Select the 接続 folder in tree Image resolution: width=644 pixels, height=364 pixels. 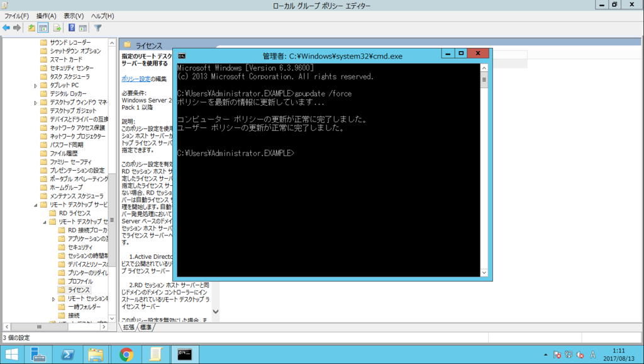74,316
